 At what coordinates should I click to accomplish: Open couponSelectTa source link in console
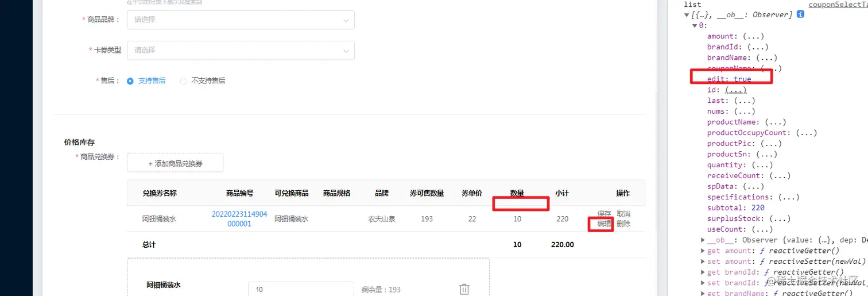click(x=838, y=5)
